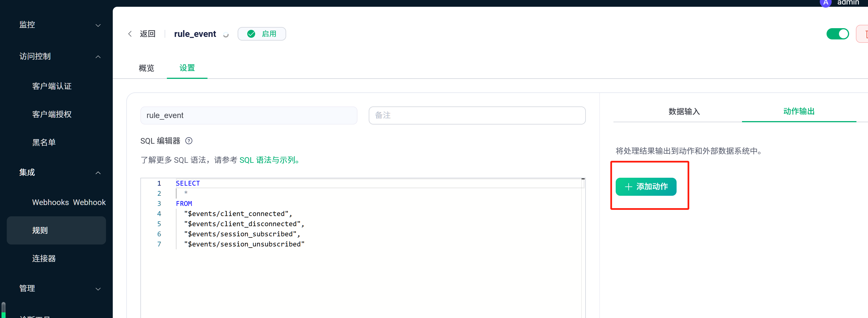Switch to the 数据输入 tab

(x=684, y=111)
